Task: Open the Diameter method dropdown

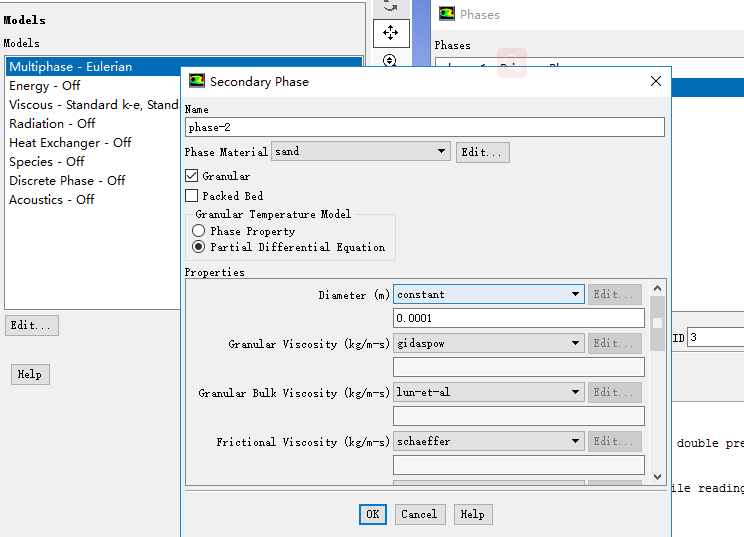Action: (575, 294)
